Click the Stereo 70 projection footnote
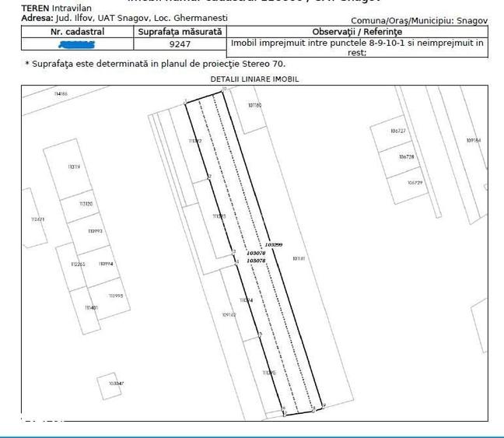The image size is (504, 438). point(156,64)
